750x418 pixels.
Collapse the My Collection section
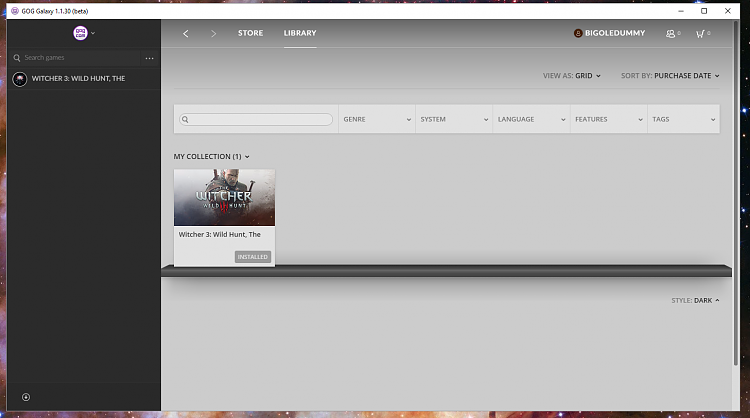[x=211, y=156]
